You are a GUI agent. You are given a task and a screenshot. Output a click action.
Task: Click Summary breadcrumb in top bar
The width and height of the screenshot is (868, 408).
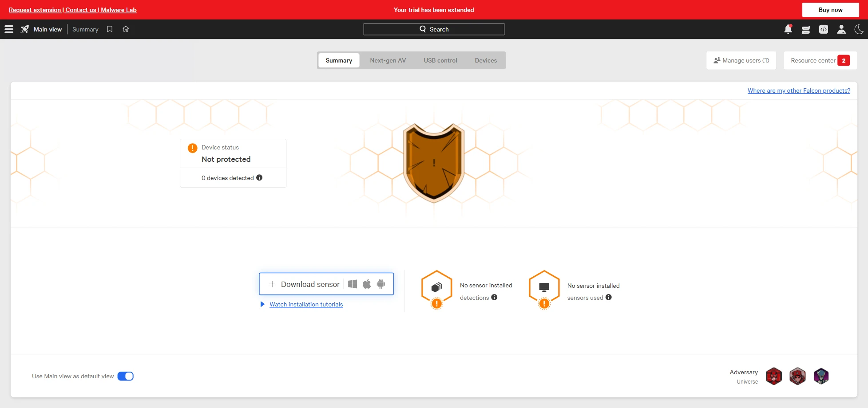coord(85,29)
